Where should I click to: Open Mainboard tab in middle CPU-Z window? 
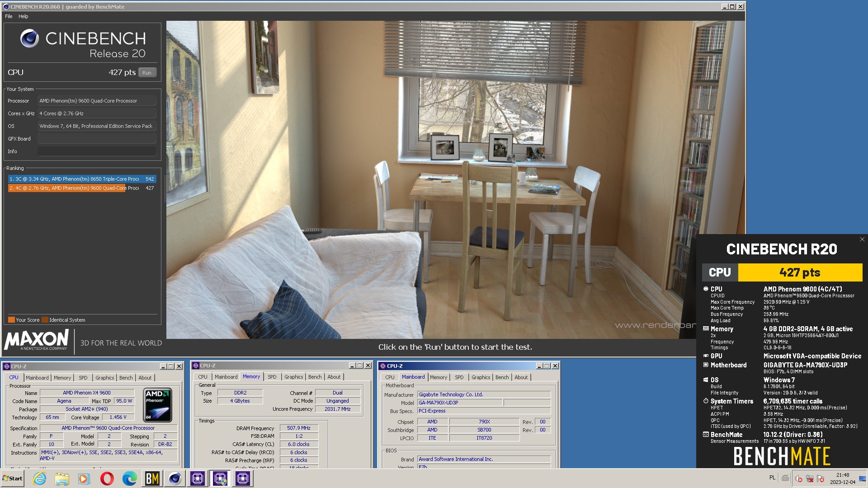[x=226, y=377]
